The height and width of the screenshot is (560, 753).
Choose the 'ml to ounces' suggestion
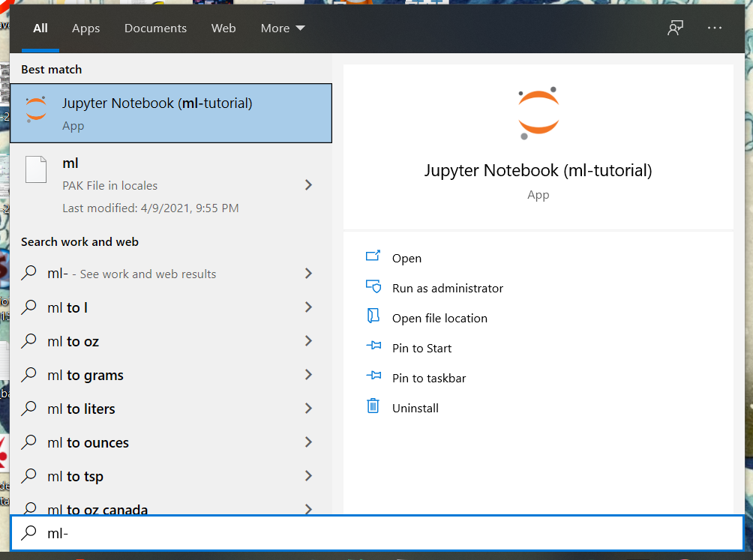tap(171, 442)
